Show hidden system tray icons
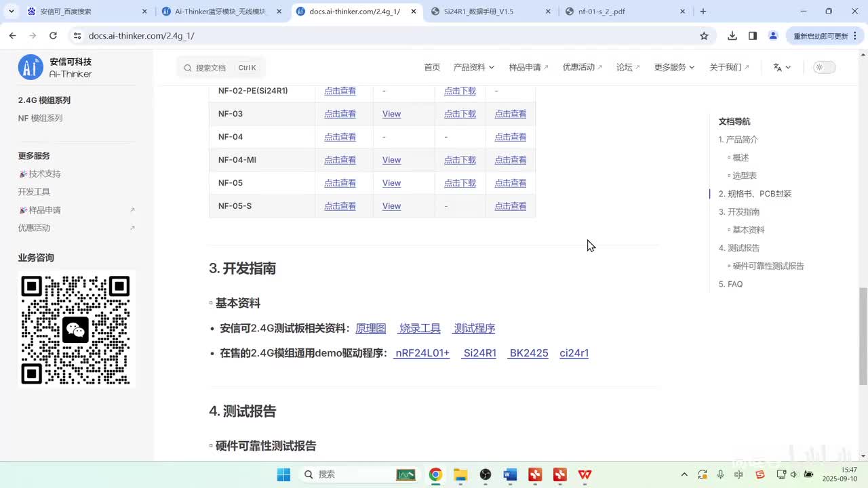This screenshot has width=868, height=488. pyautogui.click(x=684, y=474)
